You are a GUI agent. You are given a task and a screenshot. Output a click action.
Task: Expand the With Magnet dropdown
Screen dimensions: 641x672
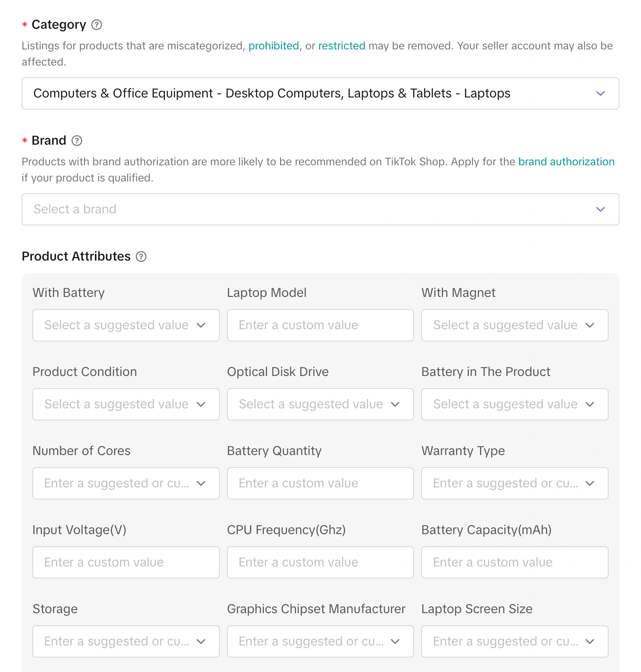tap(514, 325)
